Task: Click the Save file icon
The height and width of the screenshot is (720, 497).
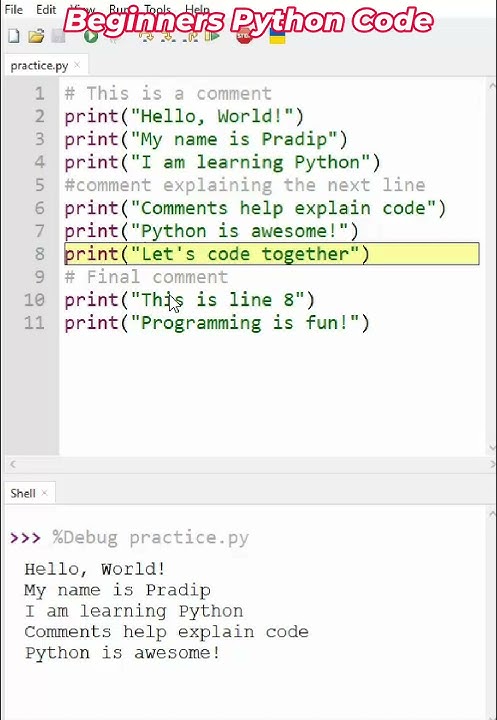Action: 58,36
